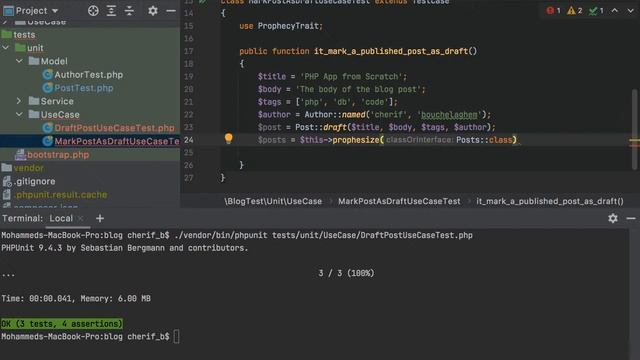Select the vendor folder

pos(28,168)
